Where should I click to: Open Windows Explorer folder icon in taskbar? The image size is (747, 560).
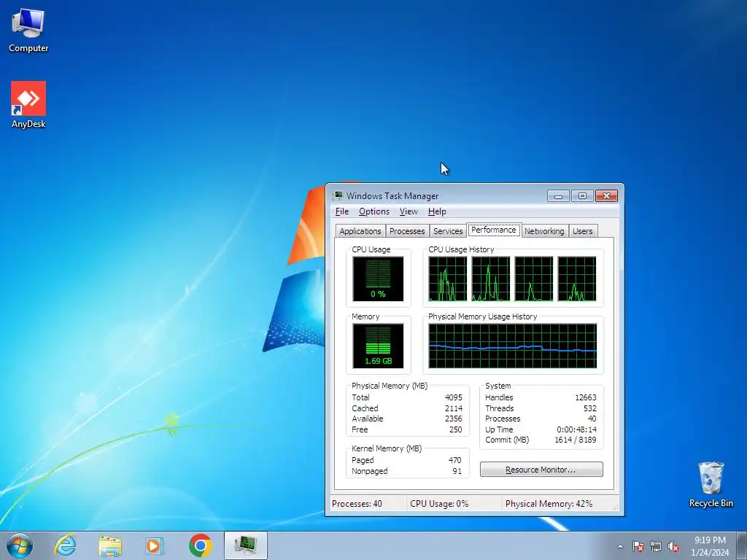pos(110,546)
